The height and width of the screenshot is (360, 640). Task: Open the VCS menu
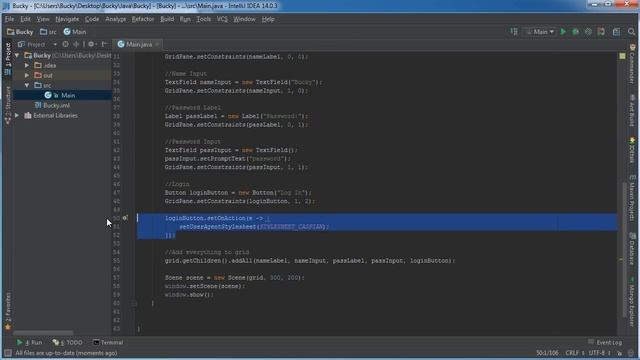222,19
